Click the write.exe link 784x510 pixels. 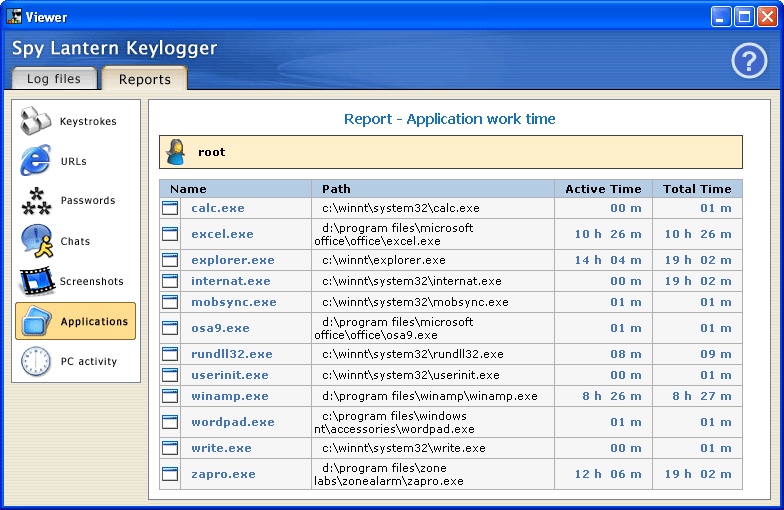222,448
